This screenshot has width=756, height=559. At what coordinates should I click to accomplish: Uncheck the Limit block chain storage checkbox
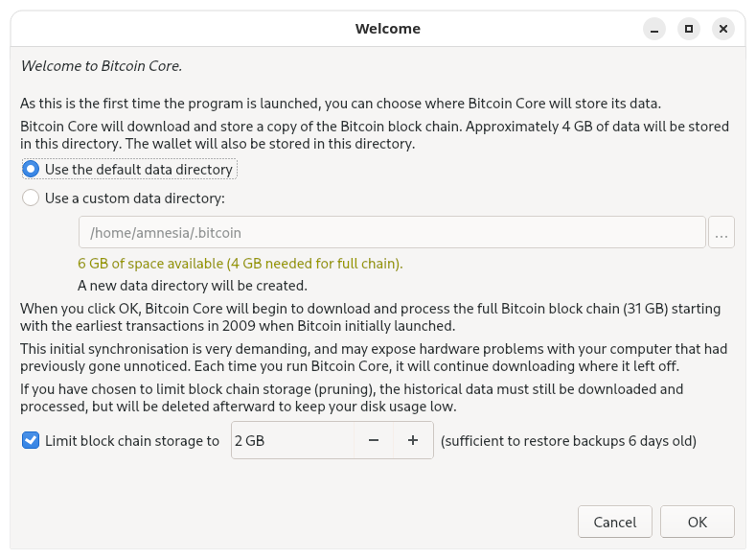(x=31, y=440)
